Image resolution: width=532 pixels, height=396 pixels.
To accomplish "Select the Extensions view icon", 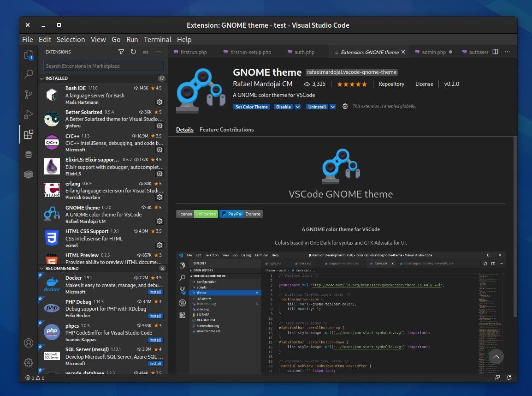I will tap(29, 134).
